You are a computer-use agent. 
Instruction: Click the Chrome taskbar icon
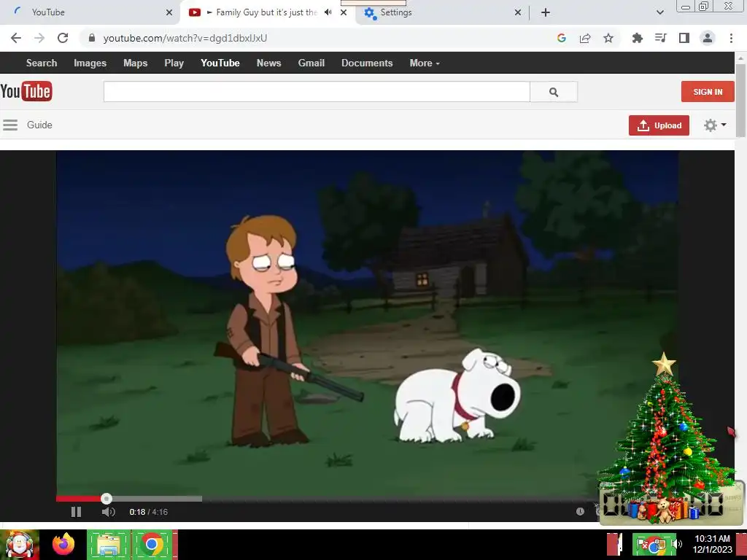click(x=152, y=545)
